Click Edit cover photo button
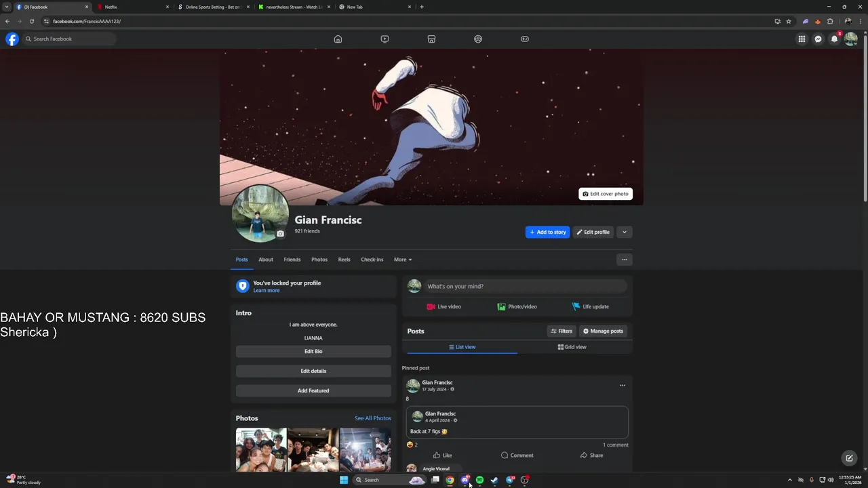Image resolution: width=868 pixels, height=488 pixels. 606,194
